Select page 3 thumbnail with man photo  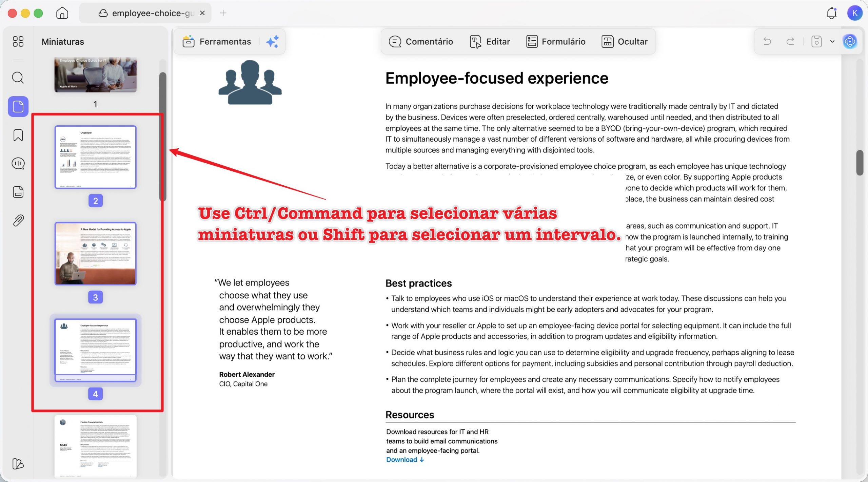pos(95,254)
